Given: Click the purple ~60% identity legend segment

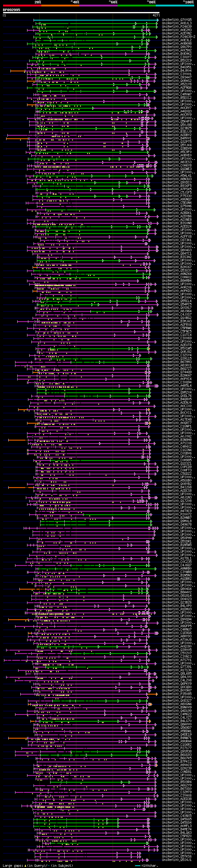Looking at the screenshot, I should pyautogui.click(x=98, y=6).
